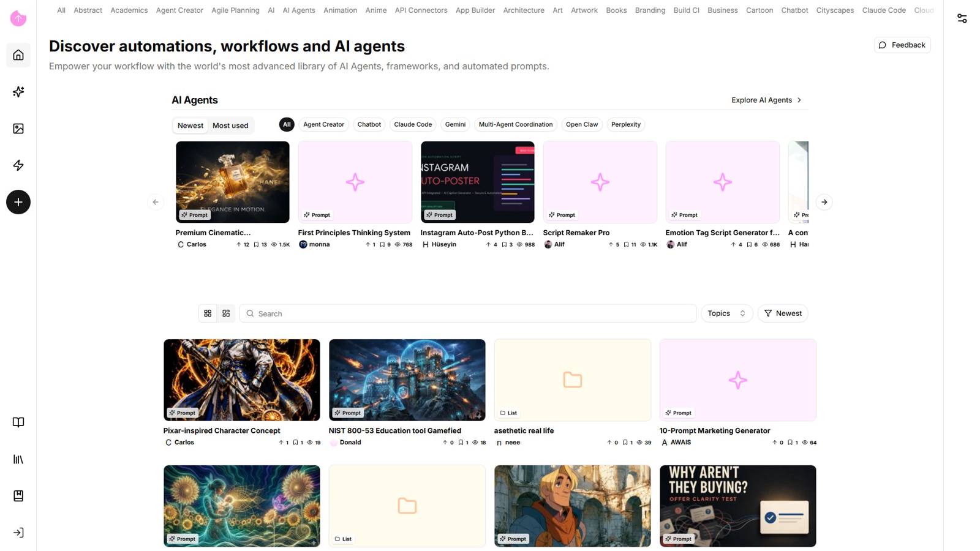The width and height of the screenshot is (980, 551).
Task: Click the main Search input field
Action: (468, 313)
